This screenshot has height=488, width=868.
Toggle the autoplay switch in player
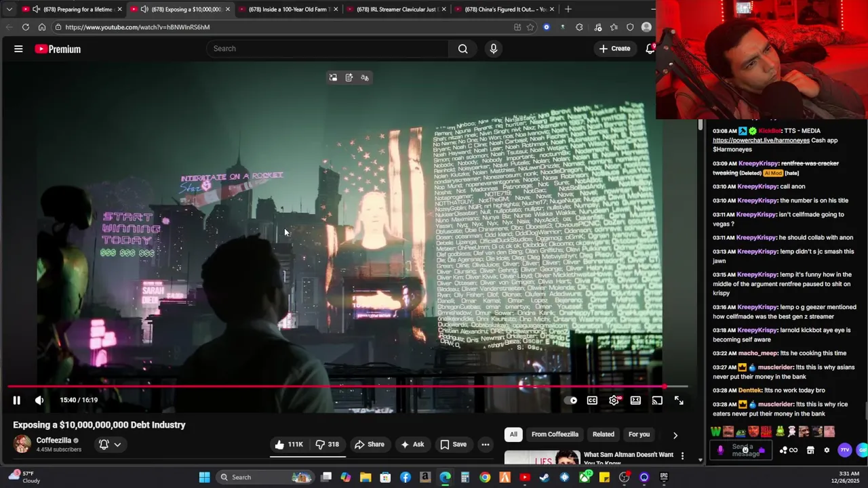coord(571,401)
